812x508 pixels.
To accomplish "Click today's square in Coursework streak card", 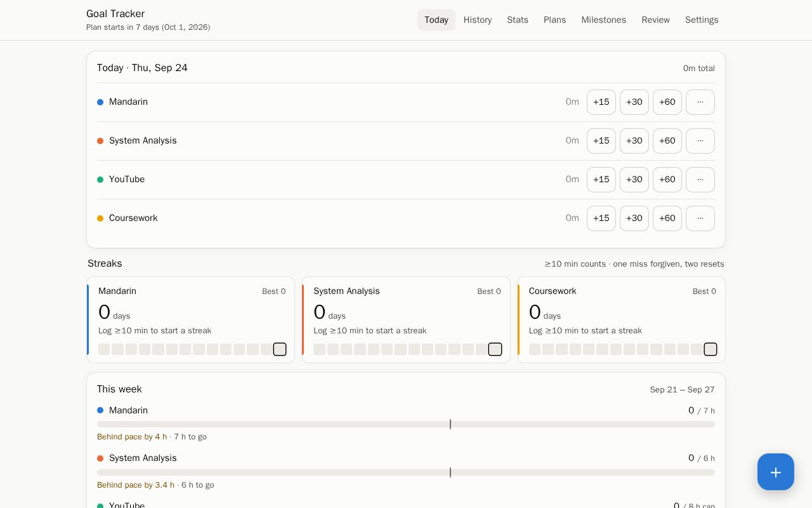I will coord(710,349).
